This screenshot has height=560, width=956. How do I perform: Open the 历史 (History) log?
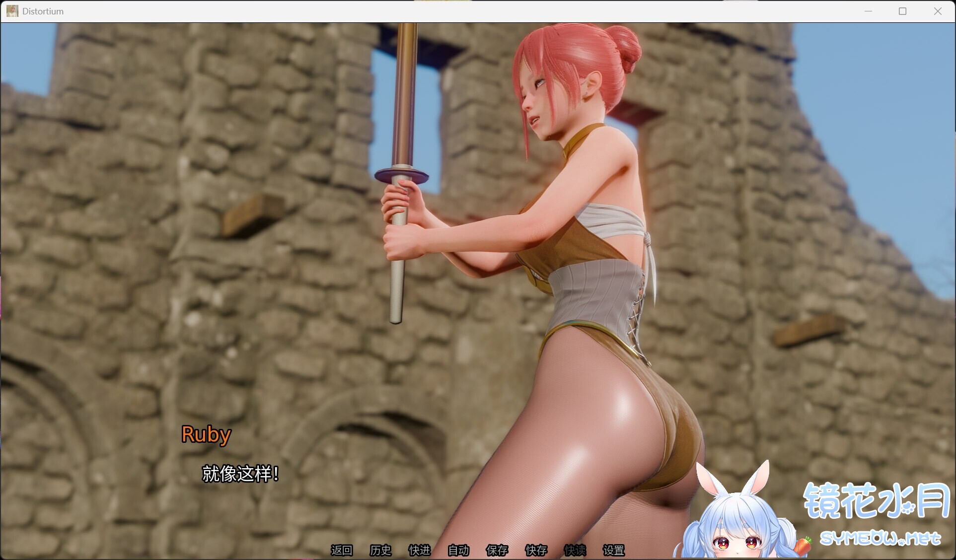[380, 550]
